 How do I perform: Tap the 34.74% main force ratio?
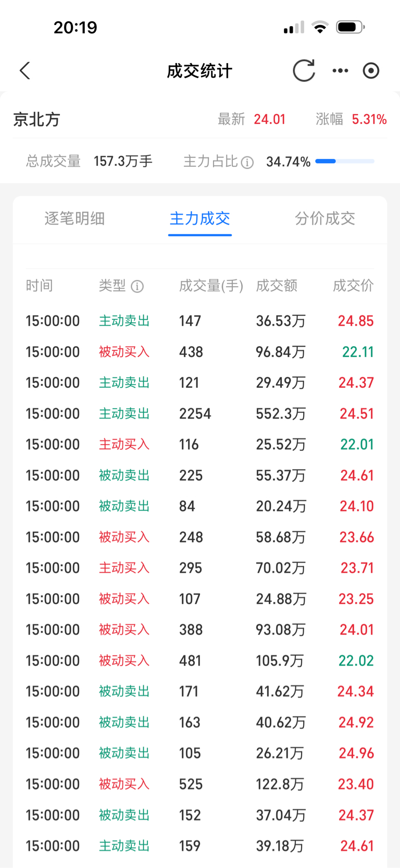click(x=288, y=162)
